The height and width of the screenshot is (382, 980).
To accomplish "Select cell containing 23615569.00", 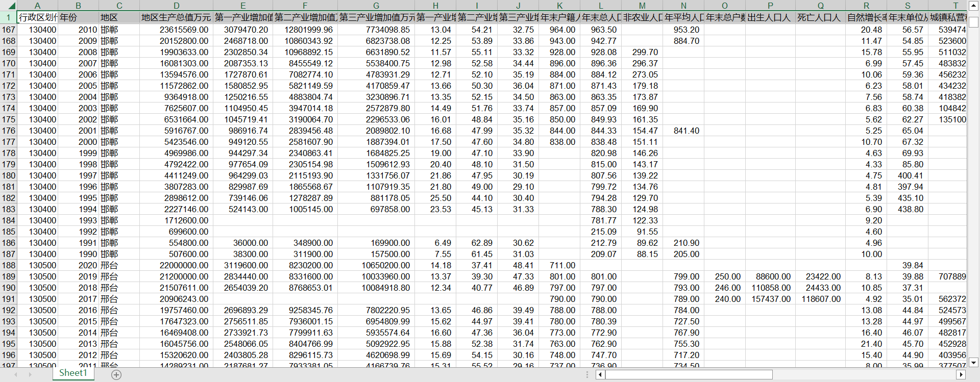I will pyautogui.click(x=176, y=30).
